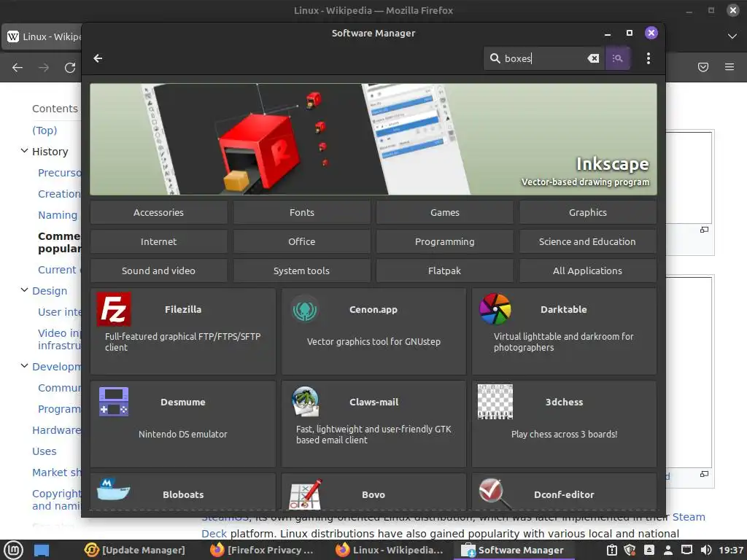This screenshot has height=560, width=747.
Task: Select Software Manager taskbar entry
Action: click(513, 551)
